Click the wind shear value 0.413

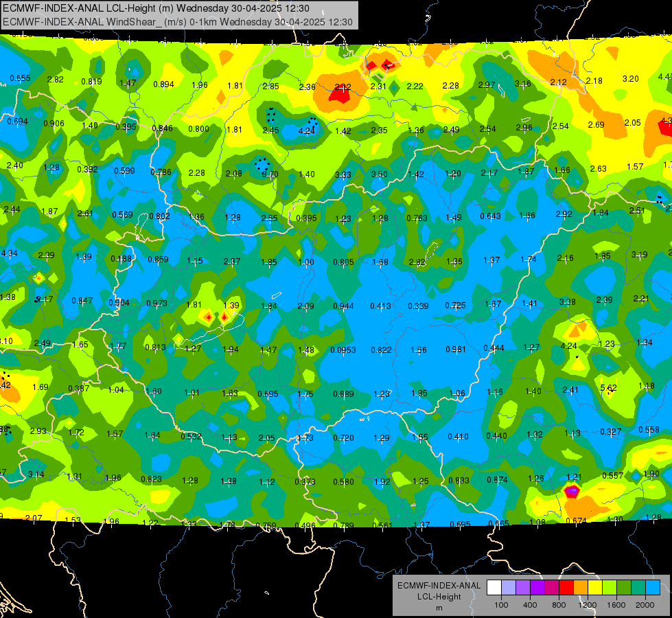point(380,306)
